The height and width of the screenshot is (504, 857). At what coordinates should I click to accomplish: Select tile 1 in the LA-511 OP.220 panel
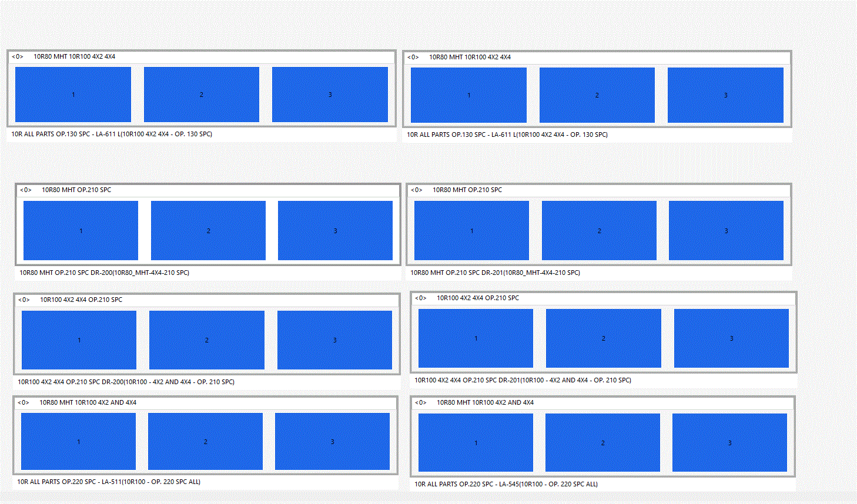click(x=78, y=441)
